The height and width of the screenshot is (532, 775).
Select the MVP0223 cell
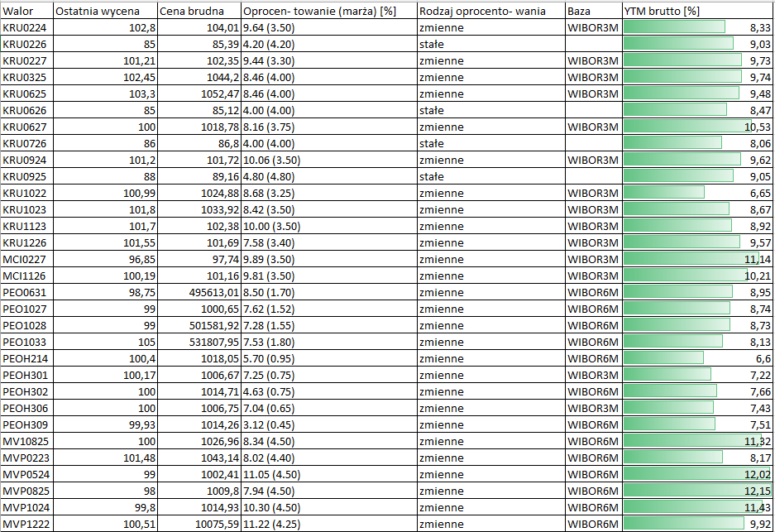pos(26,458)
